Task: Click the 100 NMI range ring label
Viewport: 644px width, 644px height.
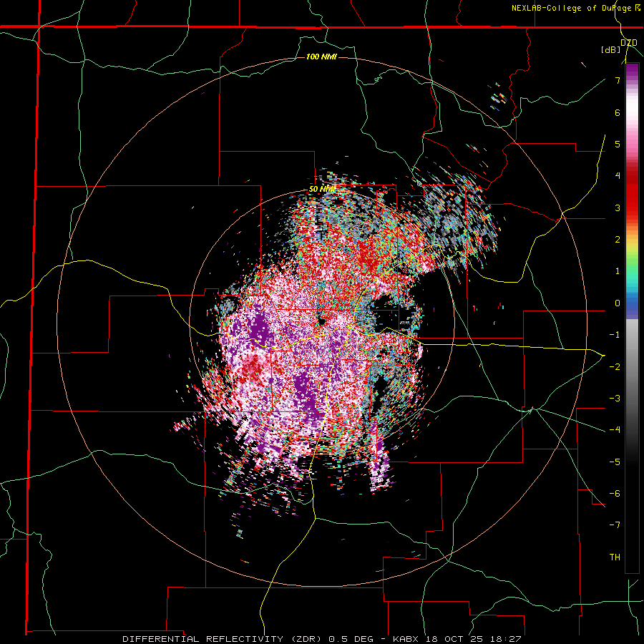Action: pos(321,57)
